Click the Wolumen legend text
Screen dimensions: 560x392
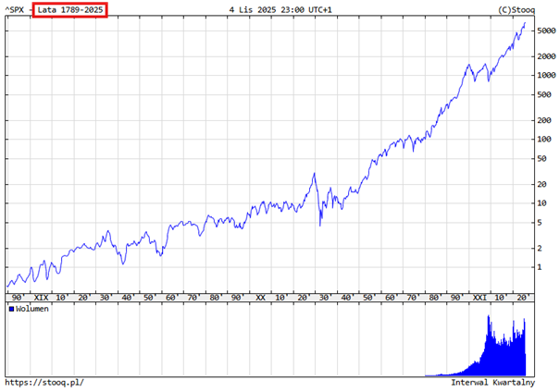pos(32,309)
